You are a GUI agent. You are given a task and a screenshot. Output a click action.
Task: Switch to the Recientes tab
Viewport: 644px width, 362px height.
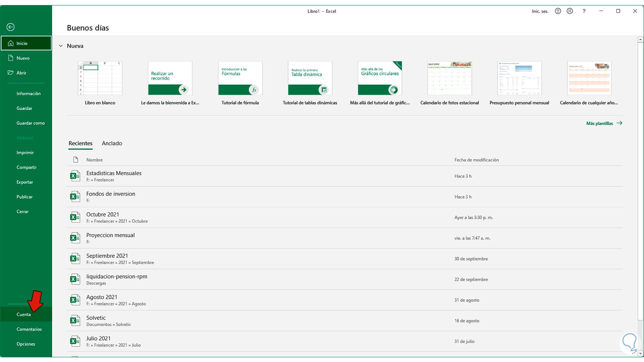pos(80,143)
